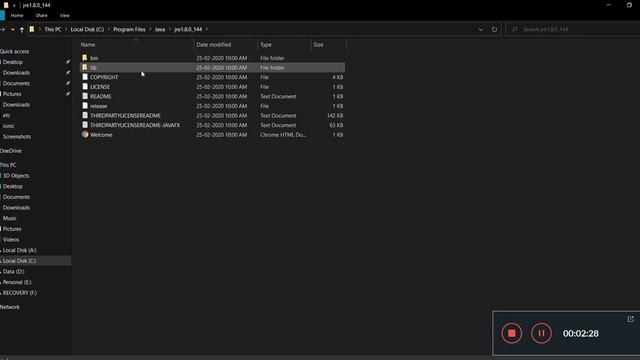640x360 pixels.
Task: Expand chevron after Program Files in breadcrumb
Action: point(150,29)
